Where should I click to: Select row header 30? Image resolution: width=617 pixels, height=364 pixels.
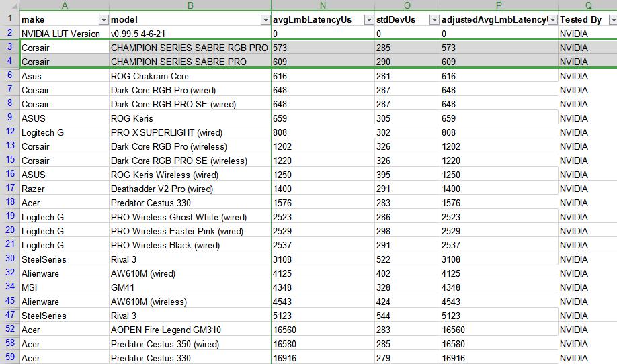click(x=10, y=259)
